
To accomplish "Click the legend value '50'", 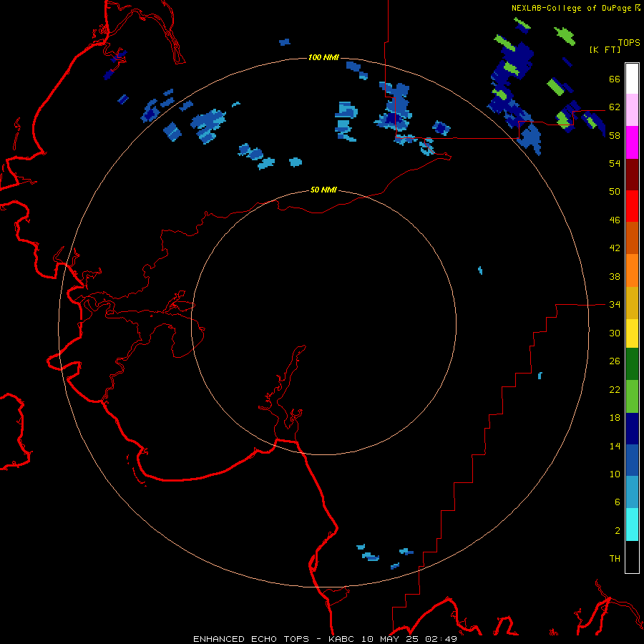I will point(615,192).
